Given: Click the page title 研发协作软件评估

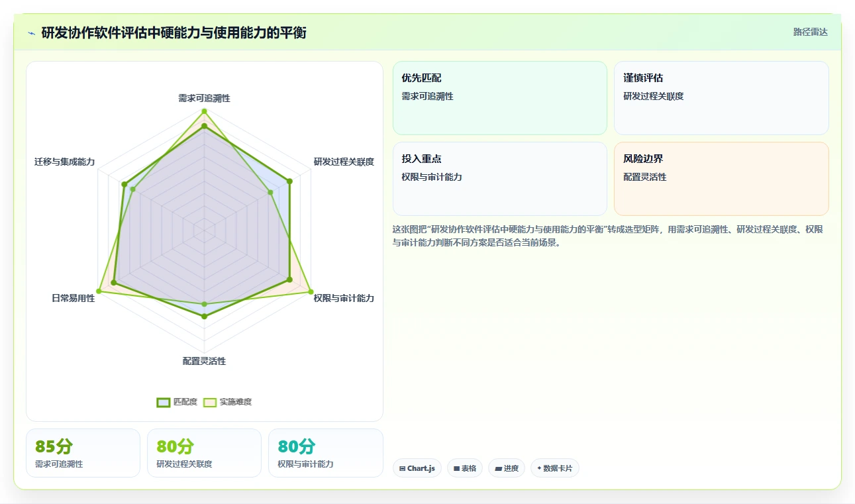Looking at the screenshot, I should [174, 33].
